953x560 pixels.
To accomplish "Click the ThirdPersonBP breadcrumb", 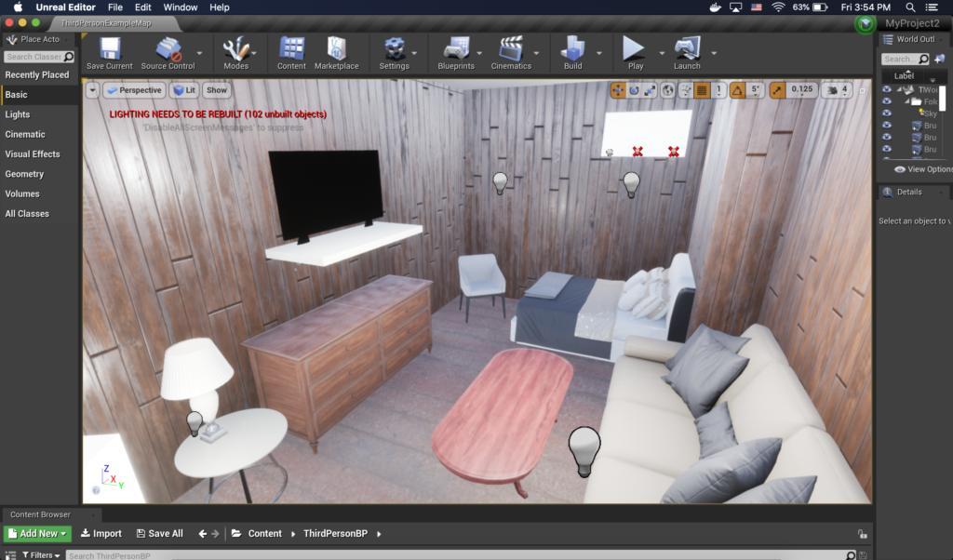I will (x=335, y=534).
